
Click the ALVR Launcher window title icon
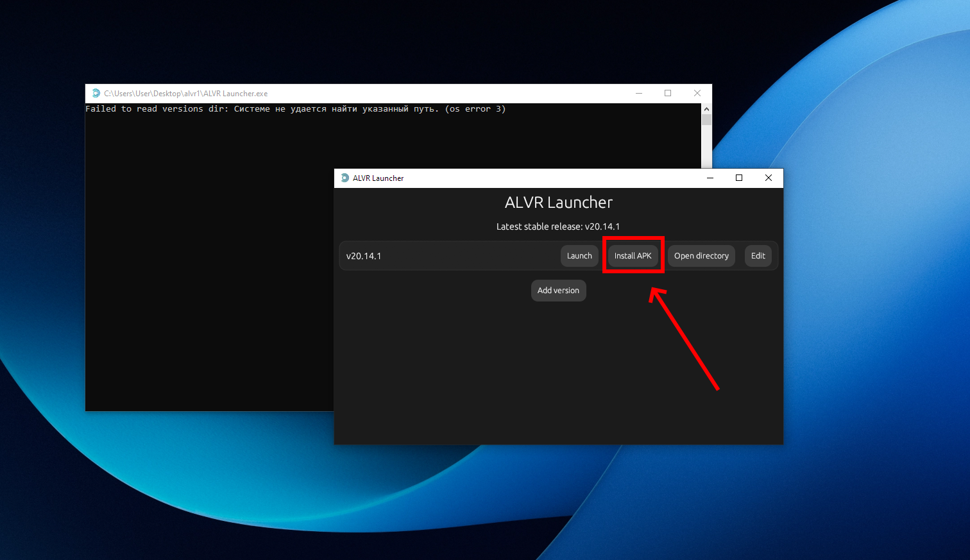pos(345,178)
